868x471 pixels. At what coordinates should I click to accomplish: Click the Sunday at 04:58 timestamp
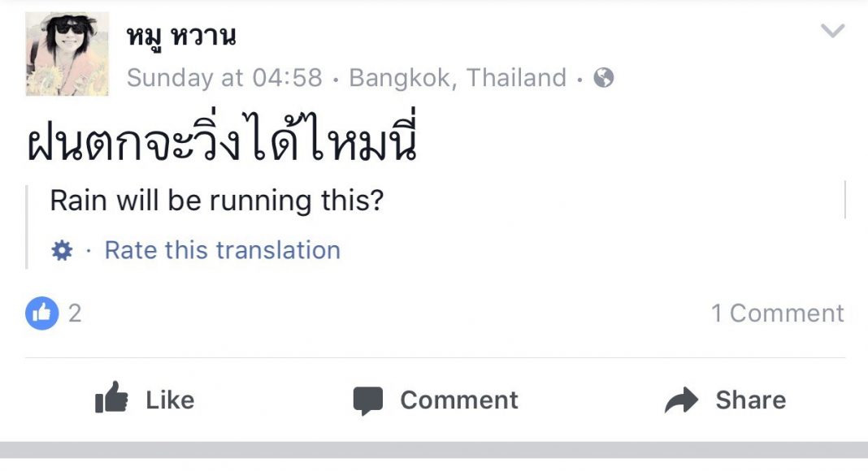224,78
